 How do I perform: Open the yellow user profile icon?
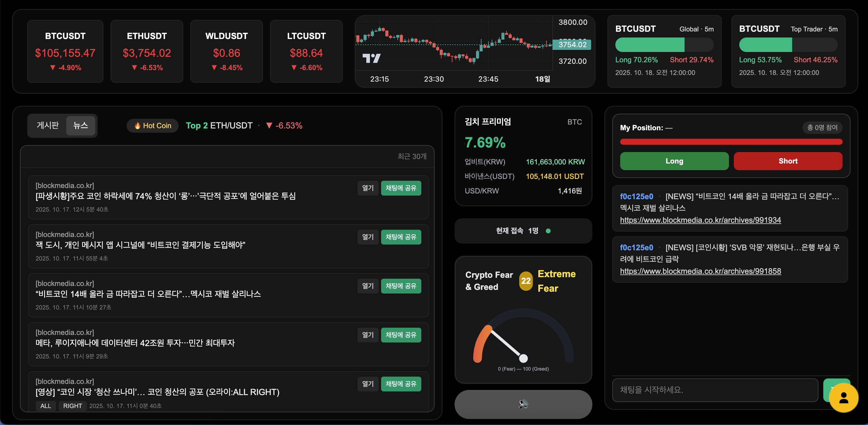coord(844,398)
